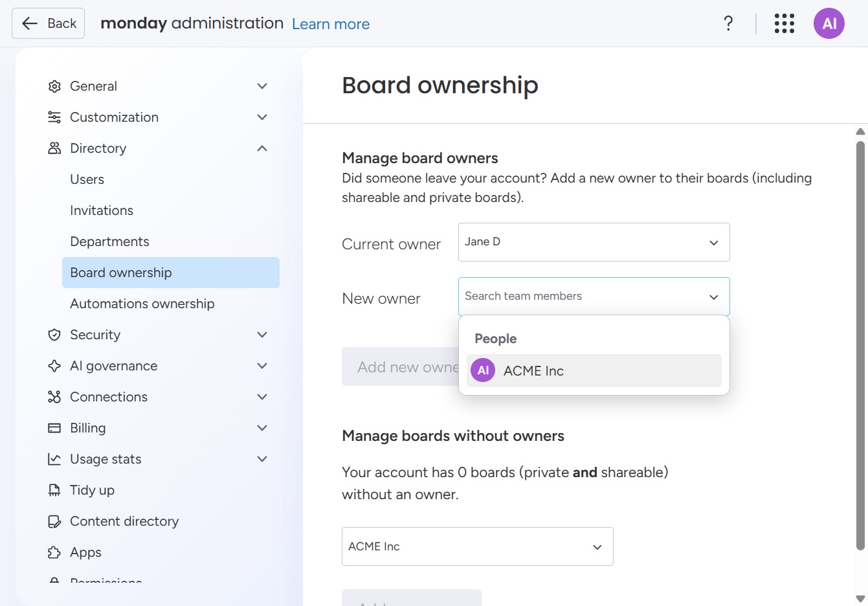Click the Tidy up icon
The width and height of the screenshot is (868, 606).
[54, 490]
